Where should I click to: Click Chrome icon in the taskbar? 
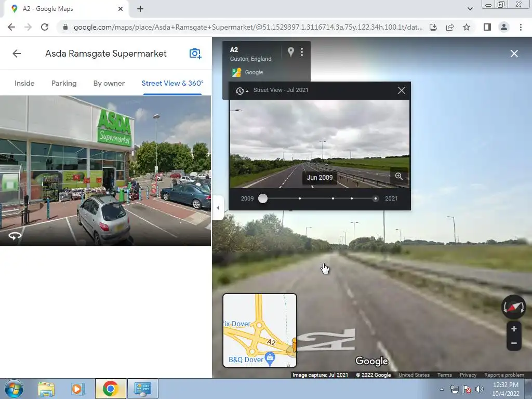pos(110,389)
